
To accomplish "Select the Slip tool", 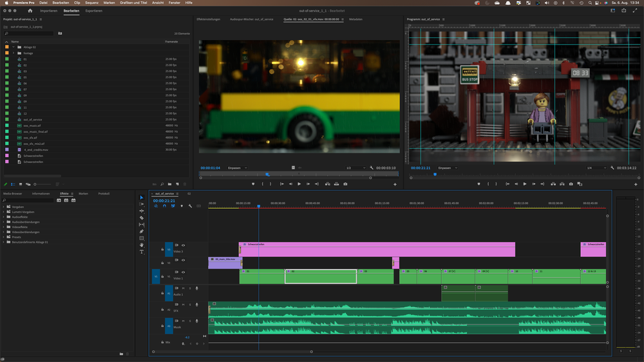I will tap(142, 225).
